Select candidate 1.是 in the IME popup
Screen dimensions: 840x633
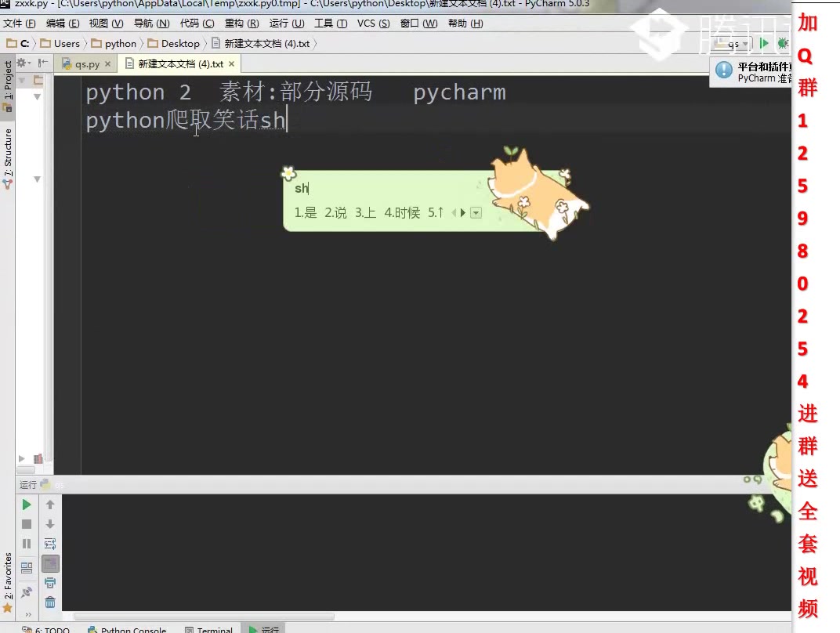(305, 212)
